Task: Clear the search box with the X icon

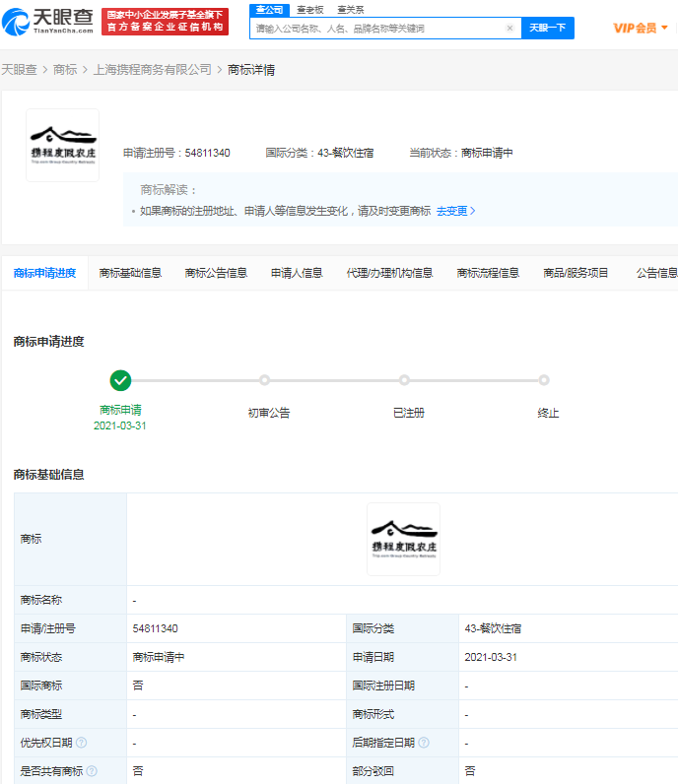Action: [509, 29]
